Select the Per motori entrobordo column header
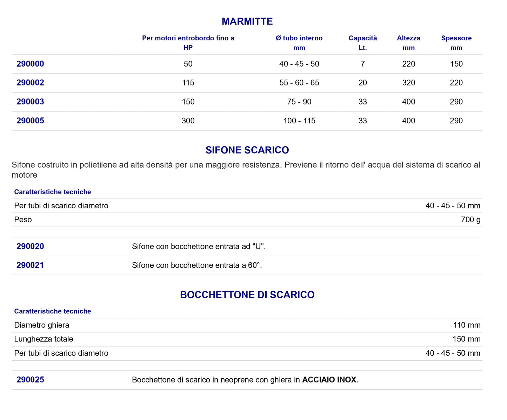Viewport: 507px width, 420px height. point(188,43)
